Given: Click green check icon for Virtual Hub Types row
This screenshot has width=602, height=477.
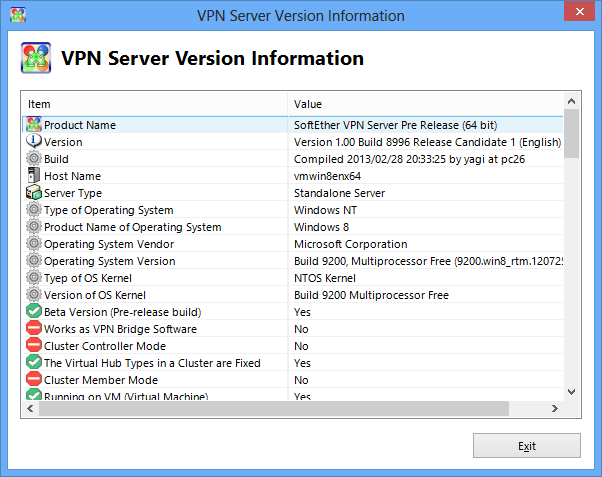Looking at the screenshot, I should point(33,363).
